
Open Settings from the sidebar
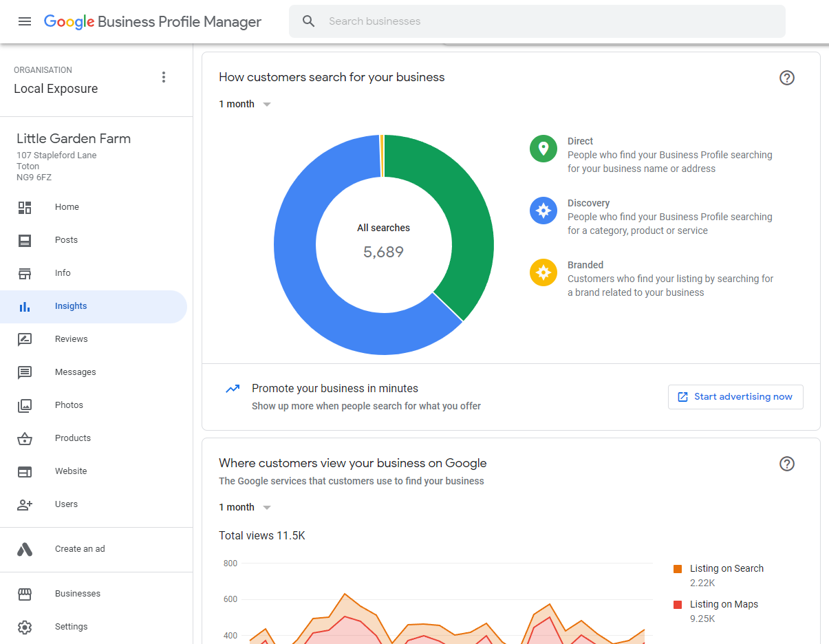click(71, 626)
